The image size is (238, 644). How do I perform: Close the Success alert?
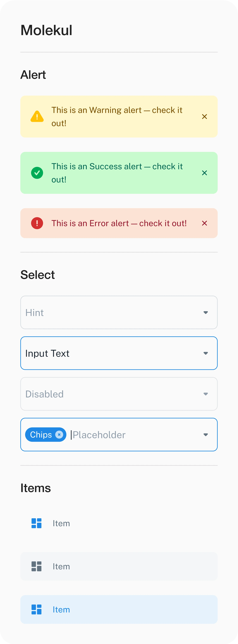click(204, 173)
